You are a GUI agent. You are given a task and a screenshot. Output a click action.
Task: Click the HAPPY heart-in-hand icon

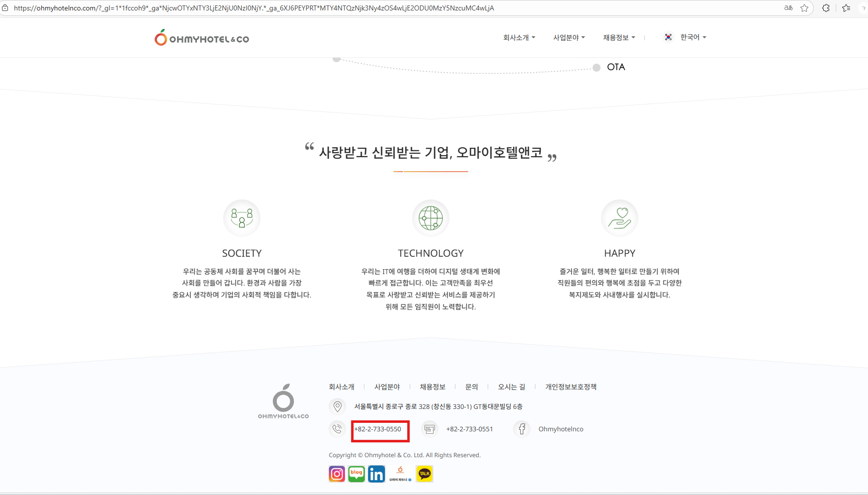click(x=619, y=218)
